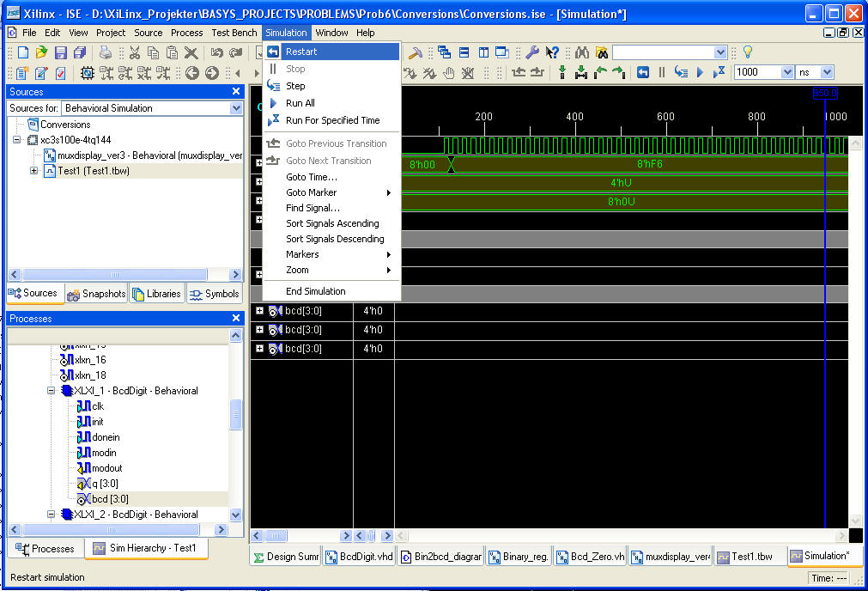Switch to the Libraries tab
The height and width of the screenshot is (591, 868).
[157, 294]
